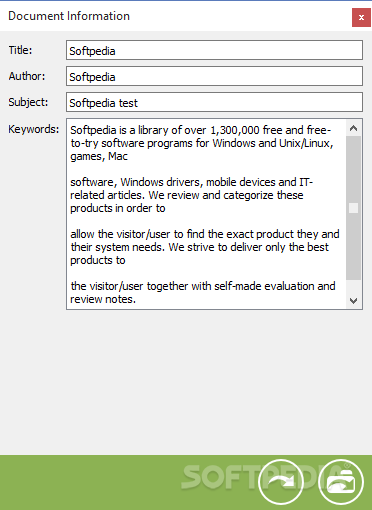The height and width of the screenshot is (510, 372).
Task: Click the small white square on the Keywords scrollbar
Action: [x=353, y=208]
